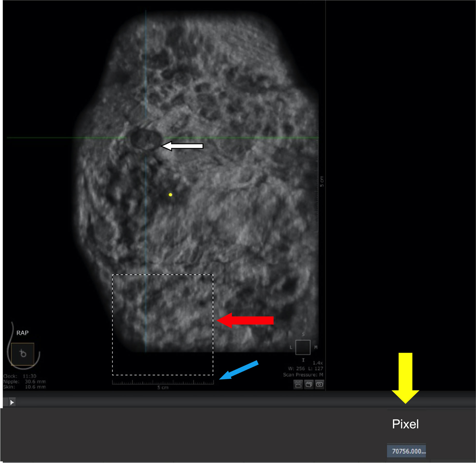The height and width of the screenshot is (463, 476).
Task: Click the S-L-M-I orientation cube
Action: pos(303,347)
